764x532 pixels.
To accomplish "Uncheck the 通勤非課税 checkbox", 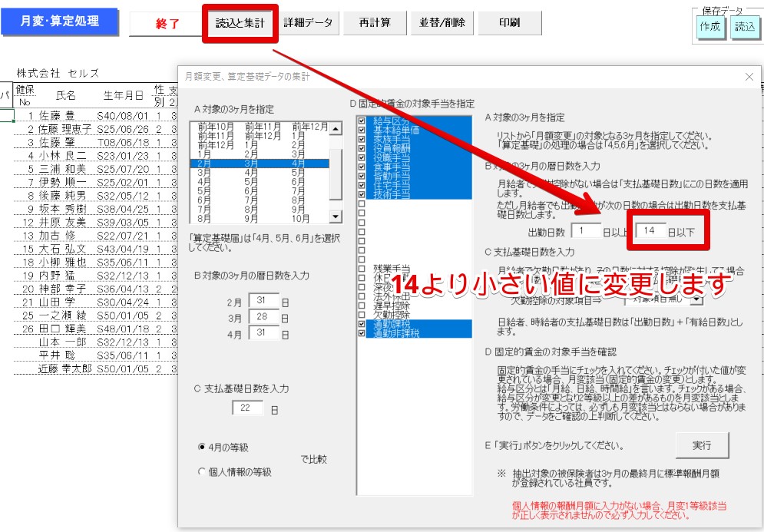I will [x=362, y=333].
